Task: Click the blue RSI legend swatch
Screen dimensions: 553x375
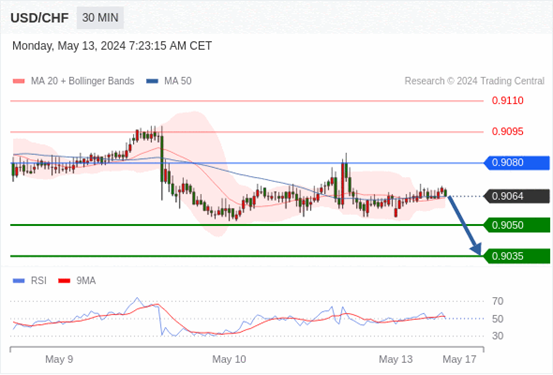Action: coord(19,281)
